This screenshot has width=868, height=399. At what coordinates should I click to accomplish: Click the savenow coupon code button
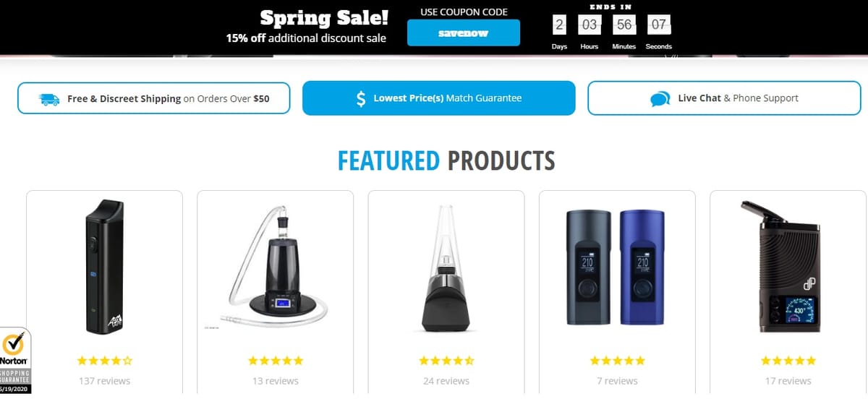pos(464,33)
